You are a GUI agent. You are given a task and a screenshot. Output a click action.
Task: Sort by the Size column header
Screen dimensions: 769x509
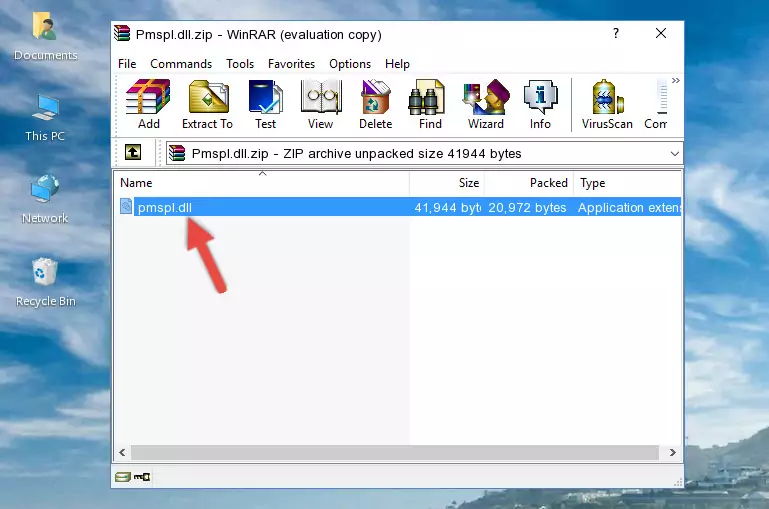click(x=447, y=183)
